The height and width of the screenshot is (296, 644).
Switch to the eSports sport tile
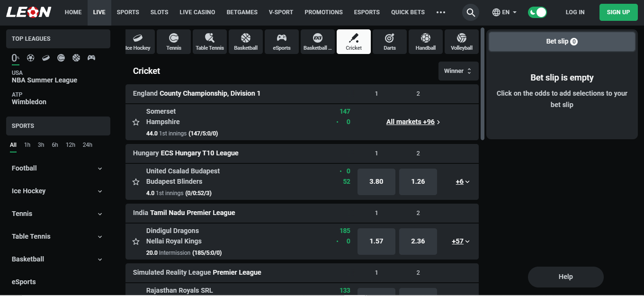[282, 42]
